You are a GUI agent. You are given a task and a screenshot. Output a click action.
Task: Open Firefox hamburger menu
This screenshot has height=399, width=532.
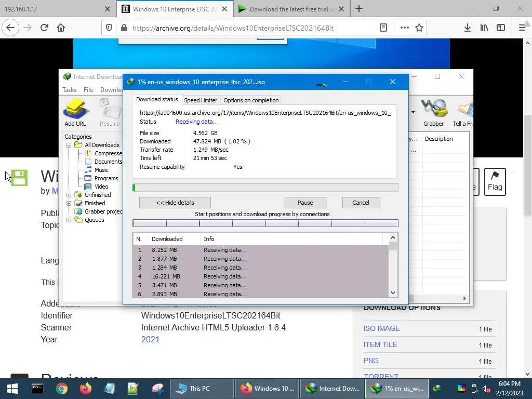[x=522, y=28]
